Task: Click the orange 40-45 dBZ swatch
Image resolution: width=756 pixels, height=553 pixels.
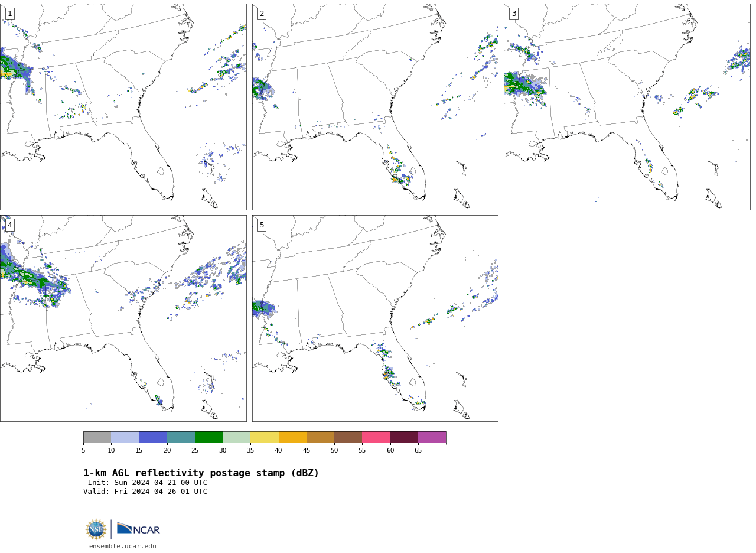Action: tap(292, 437)
